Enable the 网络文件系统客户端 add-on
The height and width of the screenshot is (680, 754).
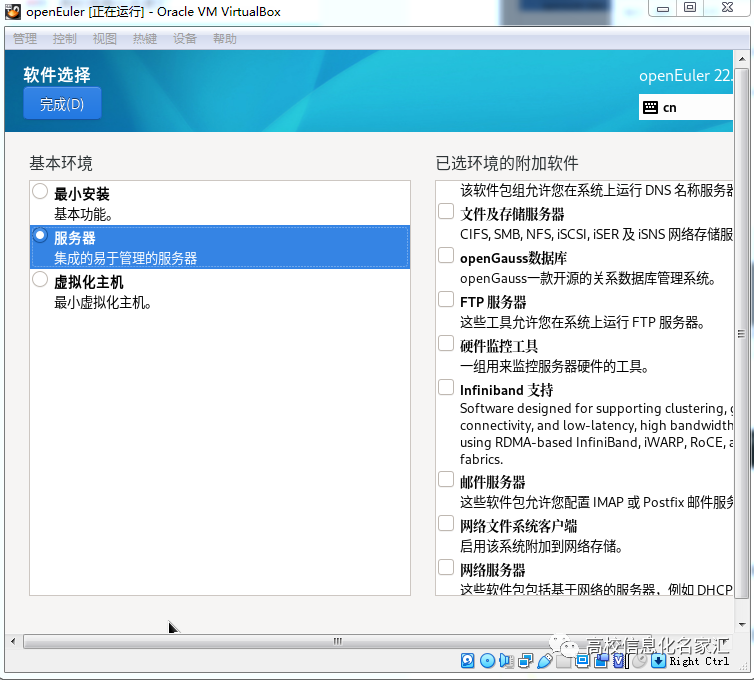pos(446,523)
